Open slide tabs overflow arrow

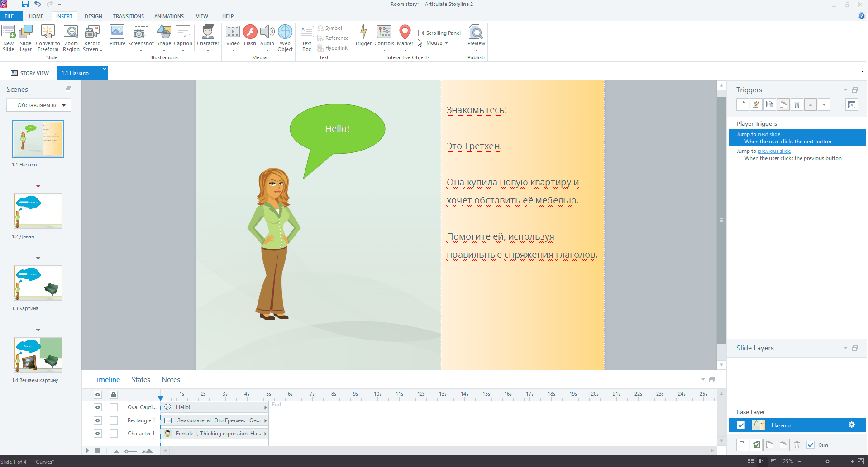tap(862, 72)
